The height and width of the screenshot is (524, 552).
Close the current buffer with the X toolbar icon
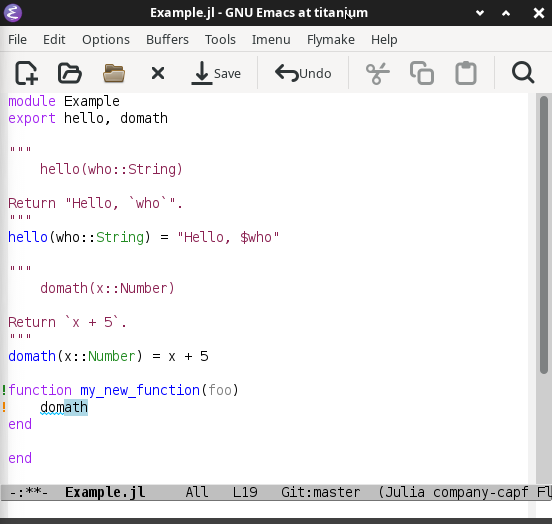coord(158,73)
